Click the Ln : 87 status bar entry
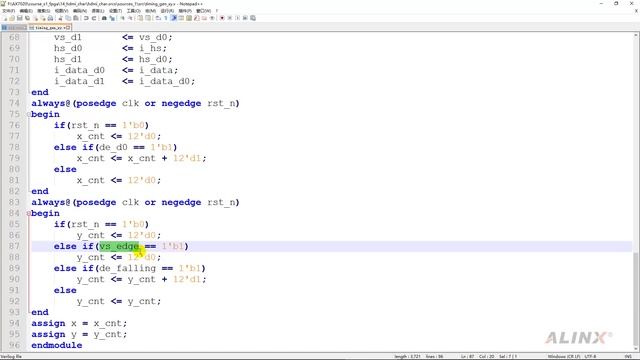Screen dimensions: 640x360 468,356
